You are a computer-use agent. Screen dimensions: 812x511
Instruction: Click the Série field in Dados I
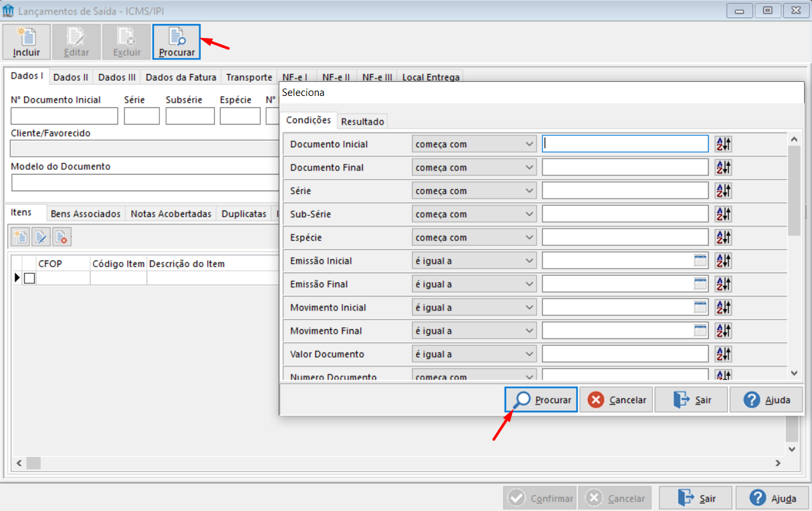(x=142, y=116)
